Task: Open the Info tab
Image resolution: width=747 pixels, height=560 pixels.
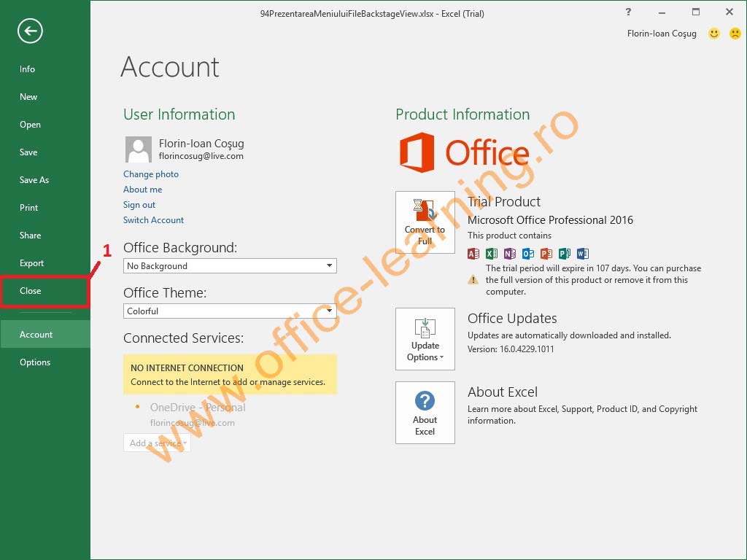Action: pyautogui.click(x=45, y=69)
